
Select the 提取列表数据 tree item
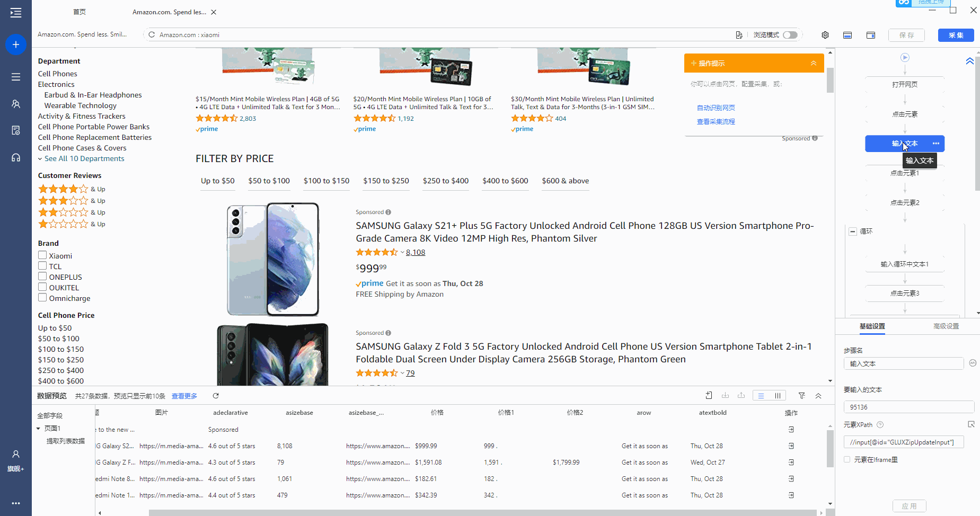tap(66, 441)
